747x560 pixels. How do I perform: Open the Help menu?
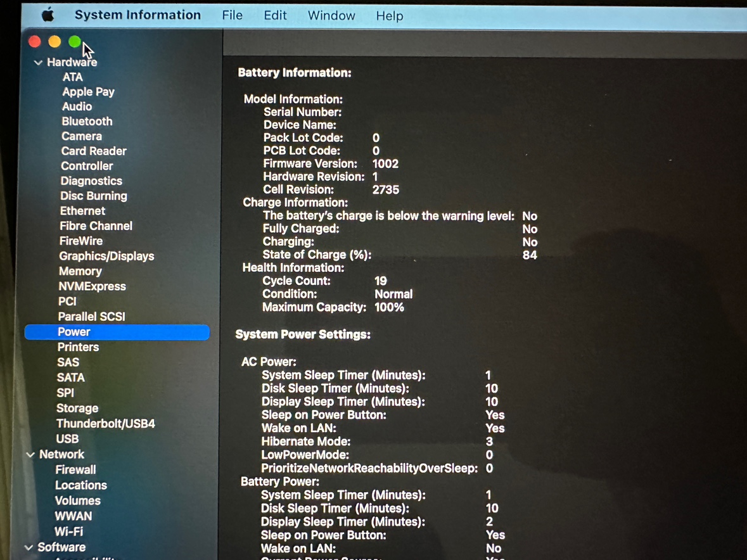click(x=389, y=16)
